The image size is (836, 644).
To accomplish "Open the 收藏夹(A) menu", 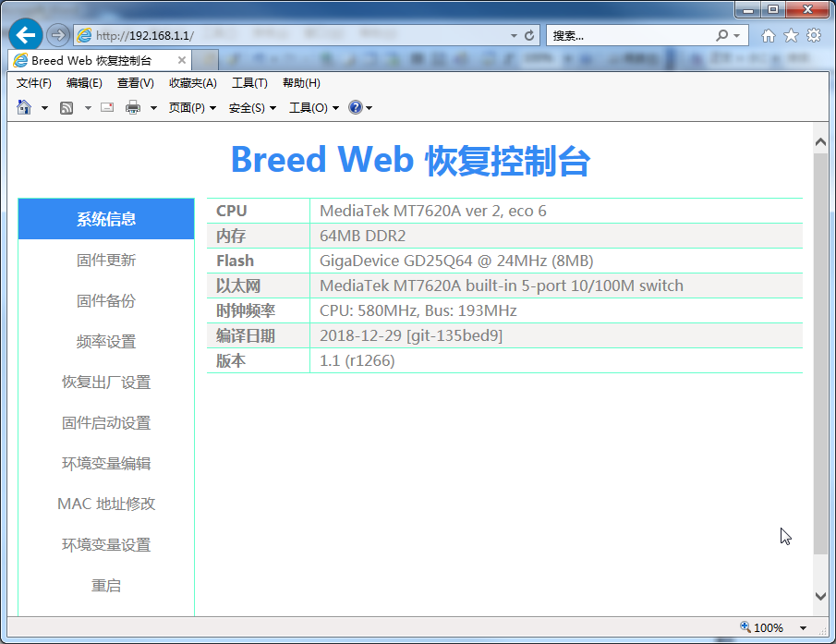I will (193, 83).
